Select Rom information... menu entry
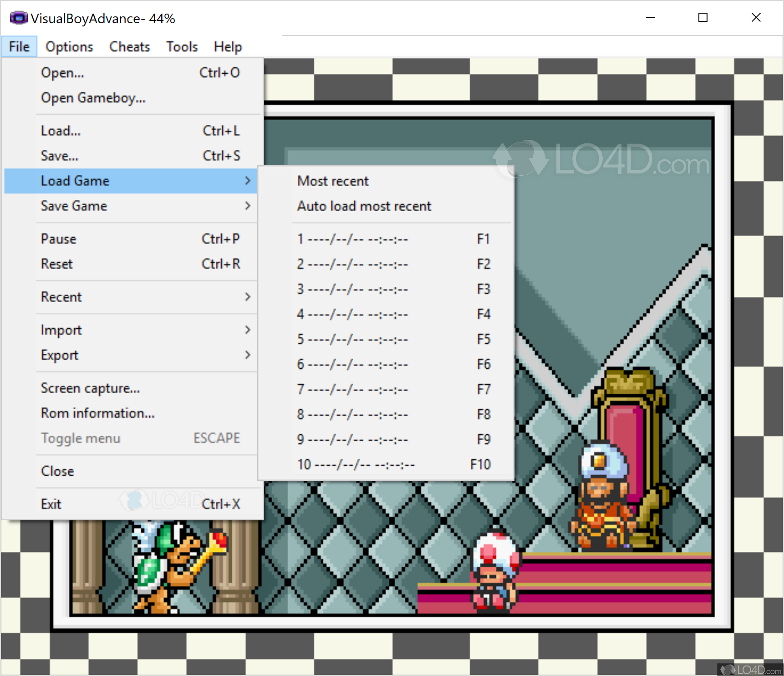This screenshot has height=676, width=784. click(98, 413)
